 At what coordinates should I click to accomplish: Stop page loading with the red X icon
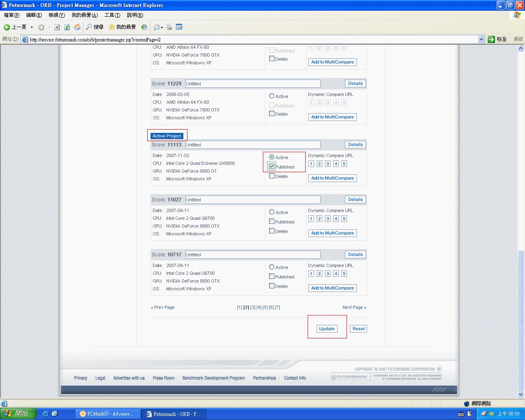[x=57, y=27]
